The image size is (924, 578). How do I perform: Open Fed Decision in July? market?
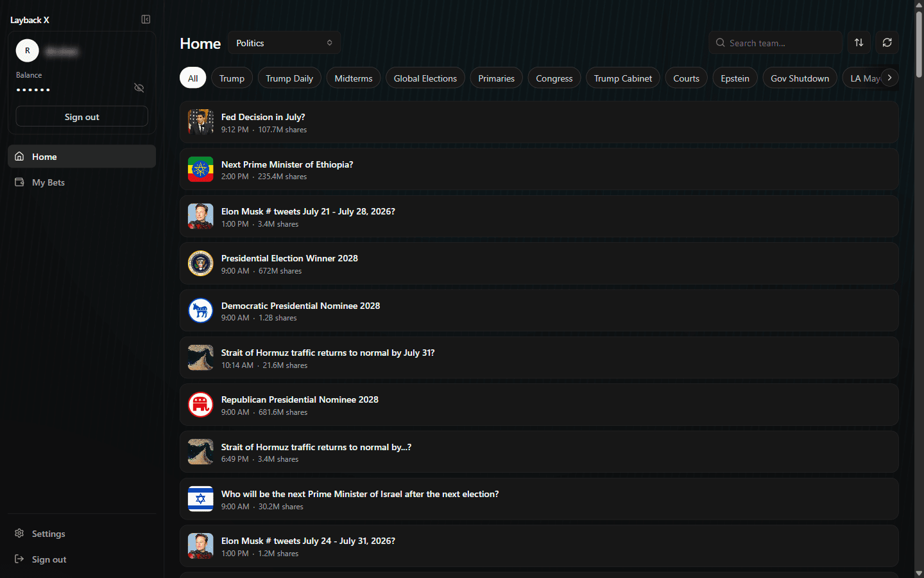pos(539,122)
